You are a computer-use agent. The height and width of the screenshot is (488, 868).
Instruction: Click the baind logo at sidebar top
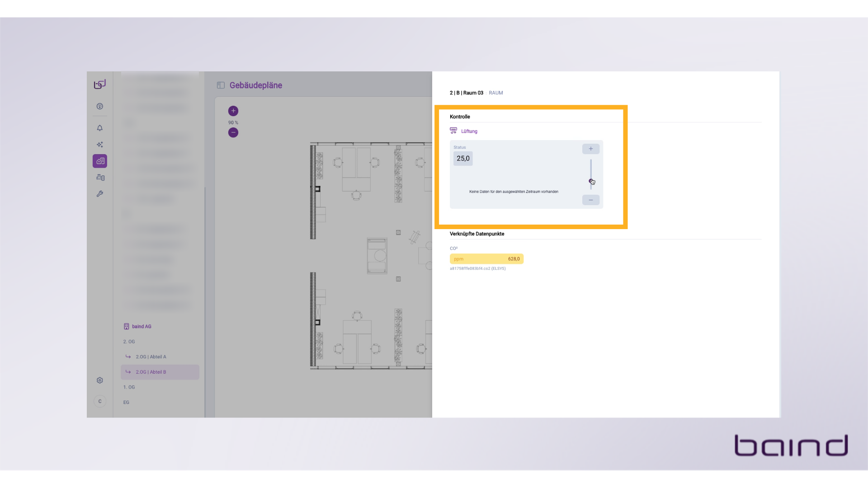click(100, 84)
